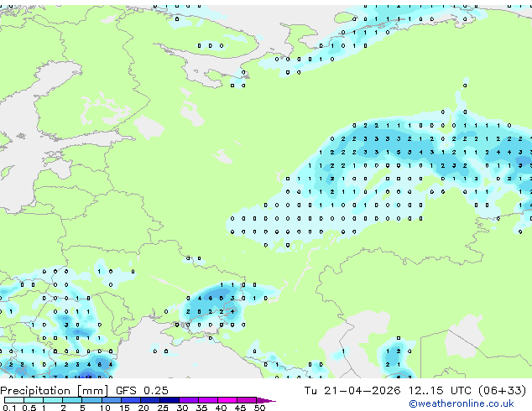Viewport: 532px width, 411px height.
Task: Click the 'Precipitation [mm] GFS 0.25' title
Action: 84,390
